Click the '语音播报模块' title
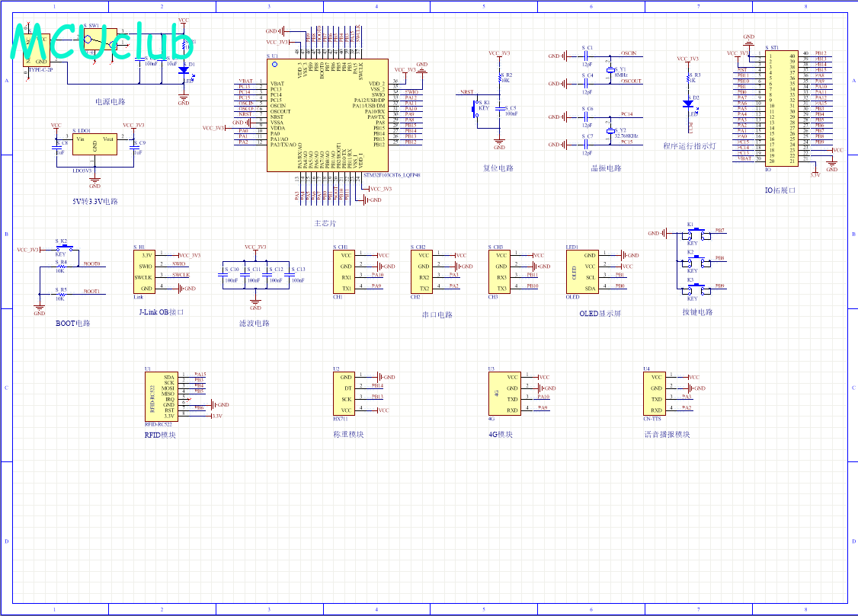Screen dimensions: 858x616 (x=667, y=435)
